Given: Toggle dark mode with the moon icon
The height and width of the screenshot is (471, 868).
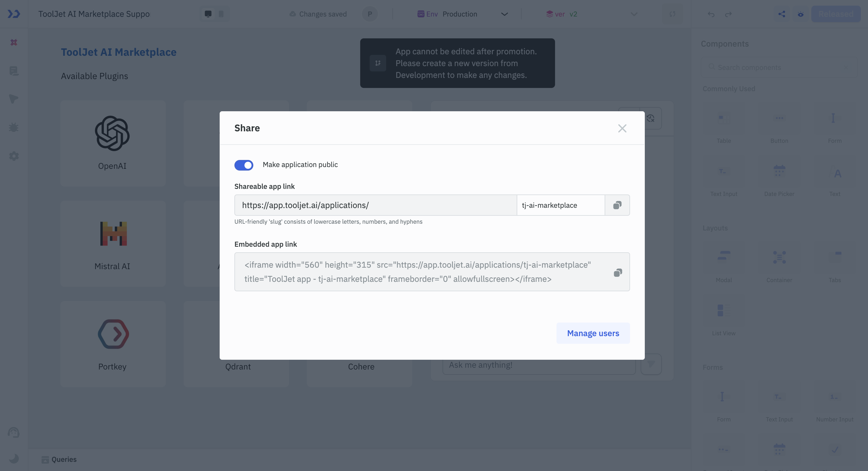Looking at the screenshot, I should (14, 458).
